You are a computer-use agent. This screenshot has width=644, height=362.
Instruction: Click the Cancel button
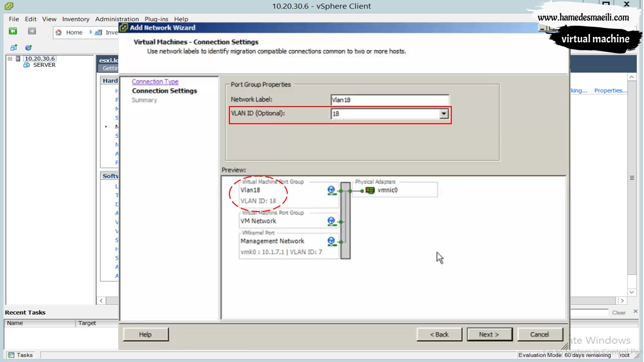539,334
